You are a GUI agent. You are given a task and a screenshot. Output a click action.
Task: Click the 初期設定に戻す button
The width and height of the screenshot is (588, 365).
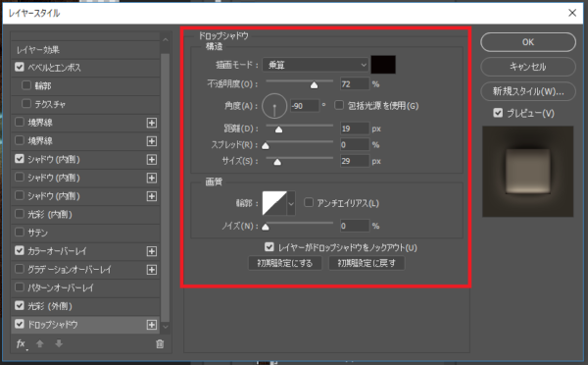(x=367, y=263)
